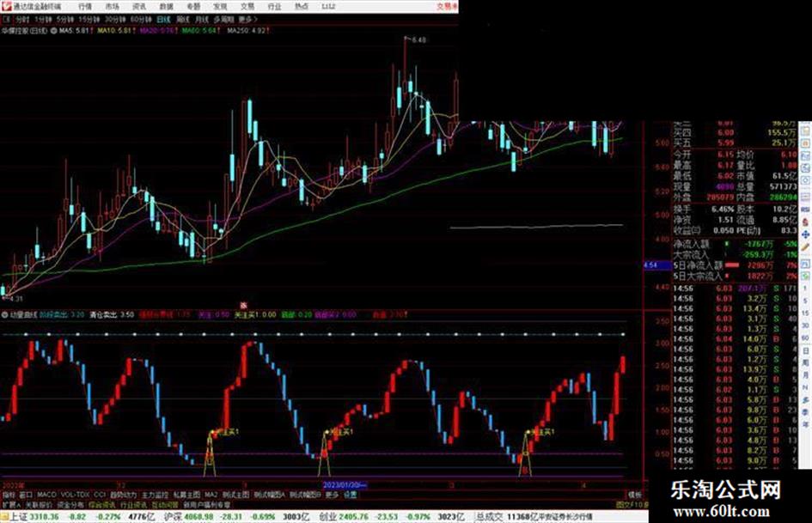The image size is (812, 523).
Task: Open the 热点 menu
Action: click(301, 7)
